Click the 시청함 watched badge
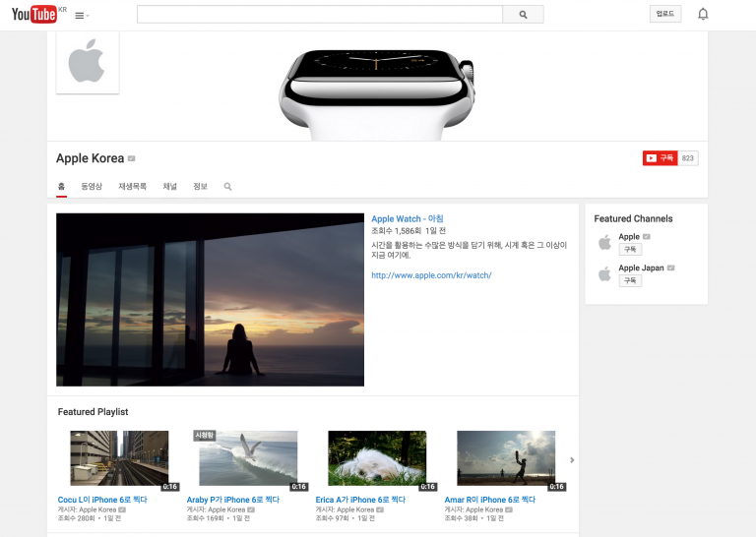 (x=205, y=436)
